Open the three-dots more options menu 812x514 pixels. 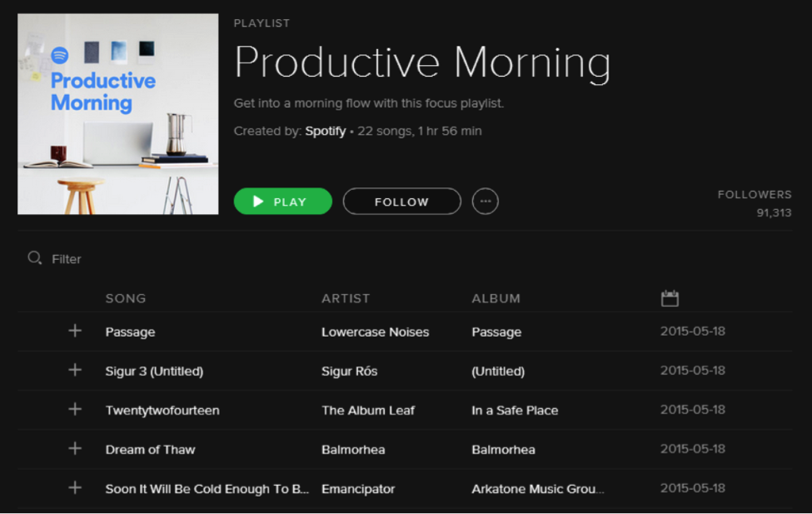(x=486, y=202)
